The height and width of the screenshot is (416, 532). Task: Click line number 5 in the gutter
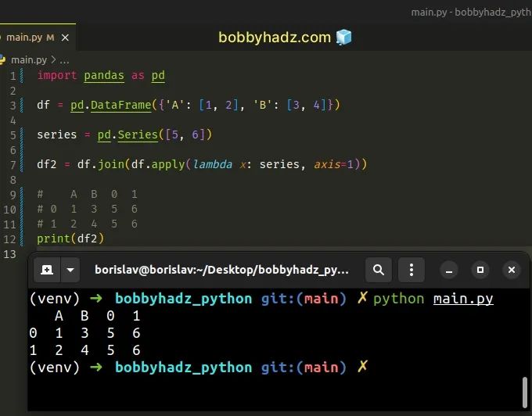pyautogui.click(x=13, y=135)
